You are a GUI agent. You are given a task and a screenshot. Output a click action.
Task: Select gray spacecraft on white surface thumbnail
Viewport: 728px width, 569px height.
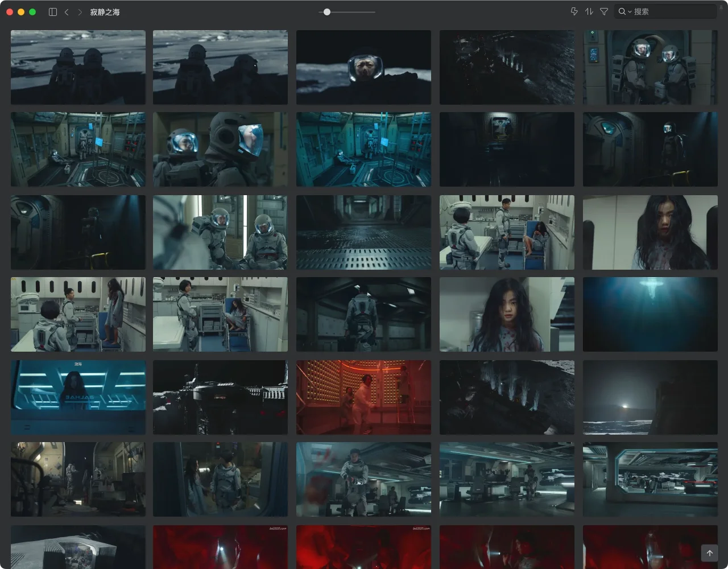pyautogui.click(x=78, y=547)
